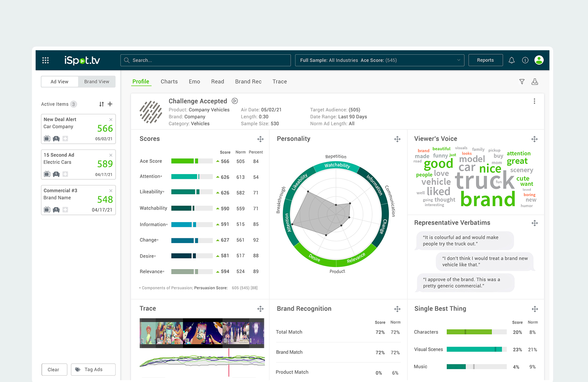Remove the New Deal Alert item

[x=111, y=120]
